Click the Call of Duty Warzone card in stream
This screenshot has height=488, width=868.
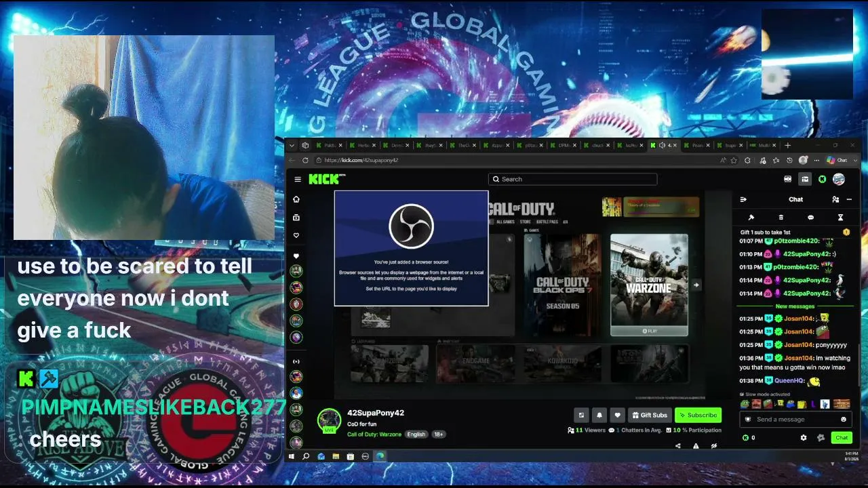tap(649, 285)
